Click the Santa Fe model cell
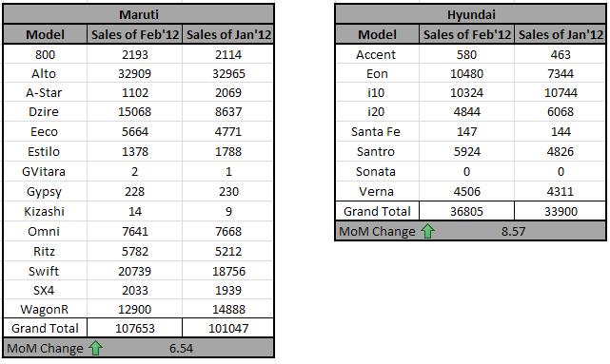 point(377,131)
